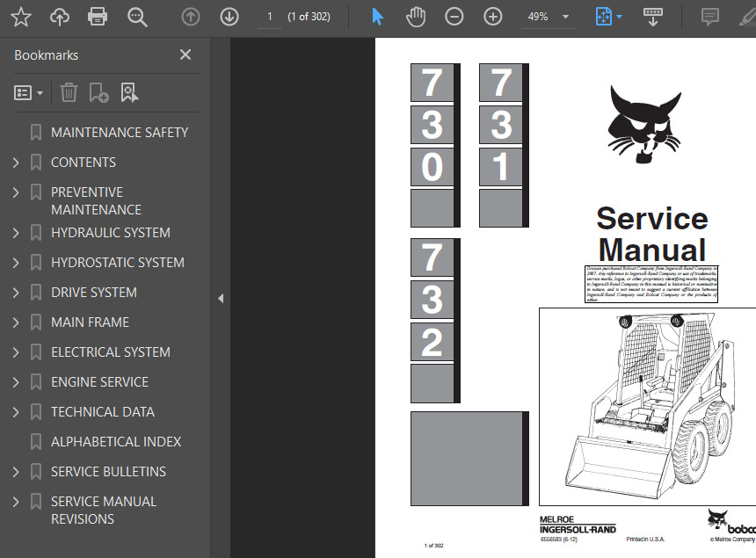This screenshot has height=558, width=756.
Task: Click the star bookmark icon in toolbar
Action: [x=21, y=17]
